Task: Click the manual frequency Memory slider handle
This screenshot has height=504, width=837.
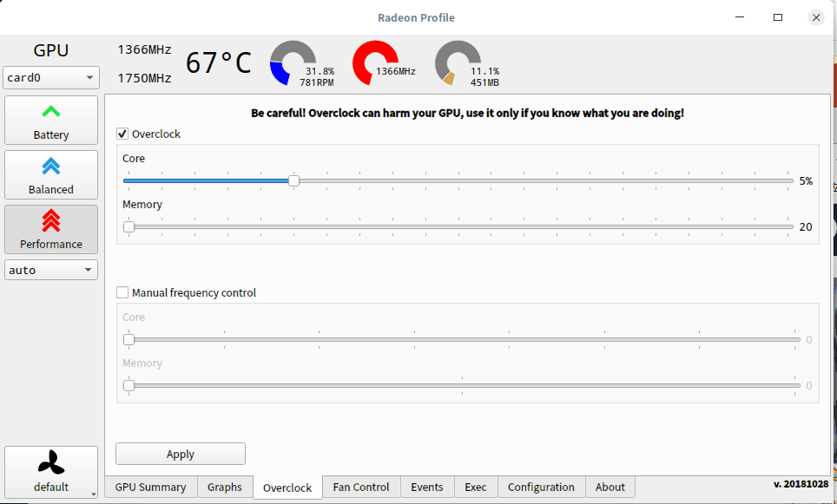Action: [x=129, y=386]
